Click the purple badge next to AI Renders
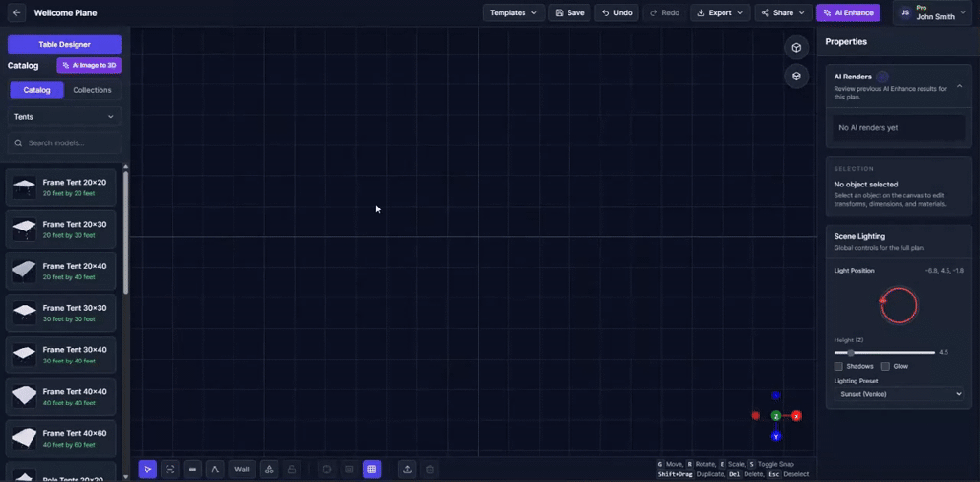Viewport: 980px width, 482px height. point(881,77)
